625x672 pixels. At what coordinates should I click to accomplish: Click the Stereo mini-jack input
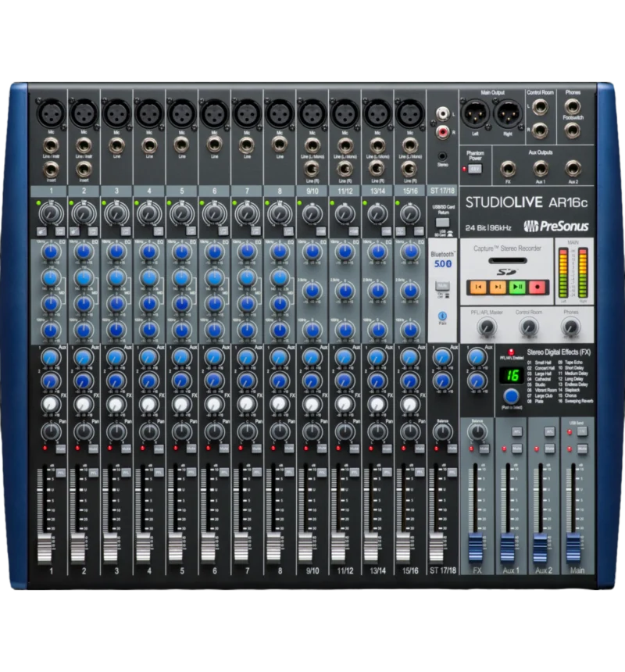442,156
